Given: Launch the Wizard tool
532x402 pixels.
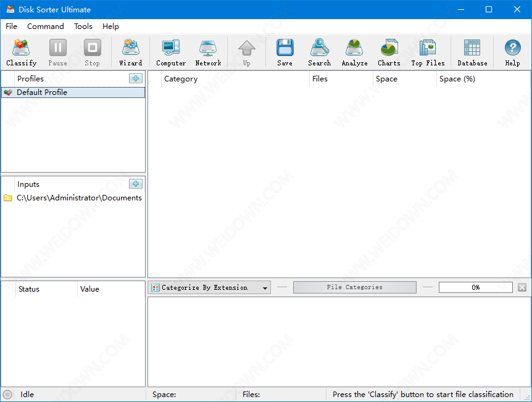Looking at the screenshot, I should pyautogui.click(x=131, y=52).
